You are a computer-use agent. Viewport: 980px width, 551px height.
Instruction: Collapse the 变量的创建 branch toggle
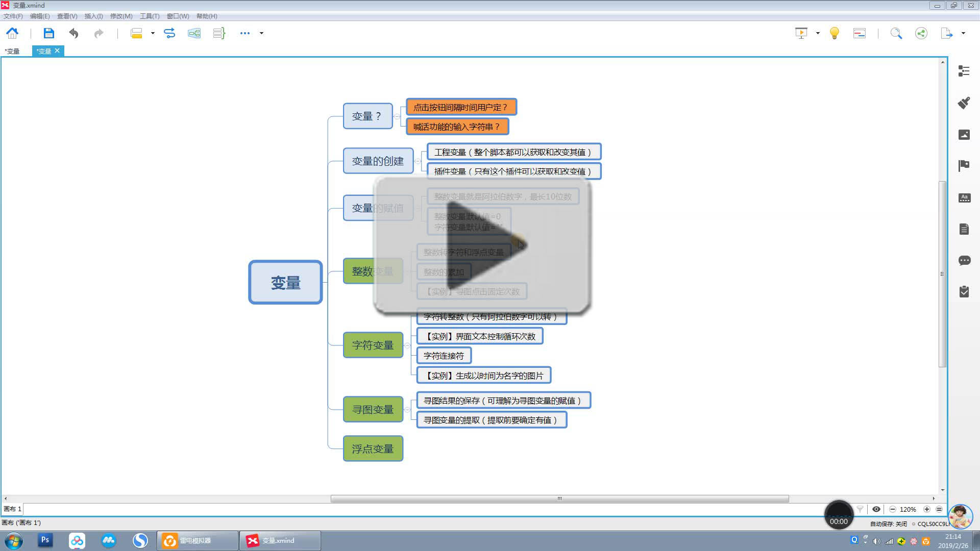pyautogui.click(x=418, y=161)
